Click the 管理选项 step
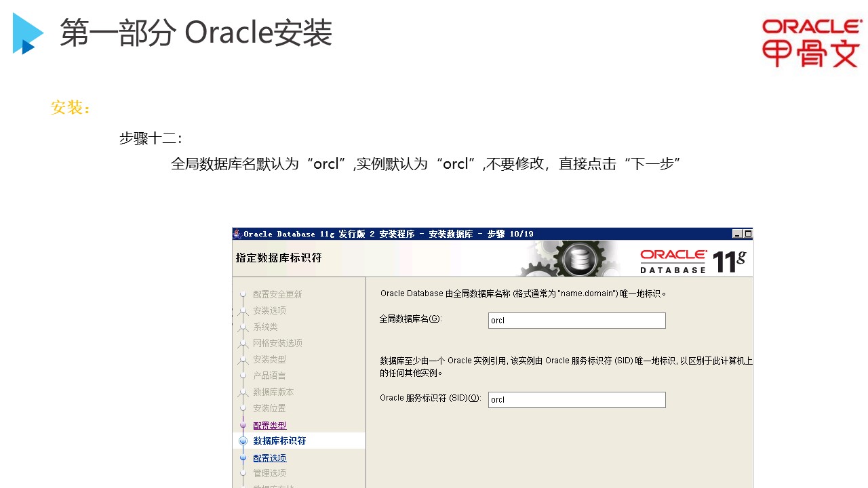The image size is (868, 488). point(269,473)
